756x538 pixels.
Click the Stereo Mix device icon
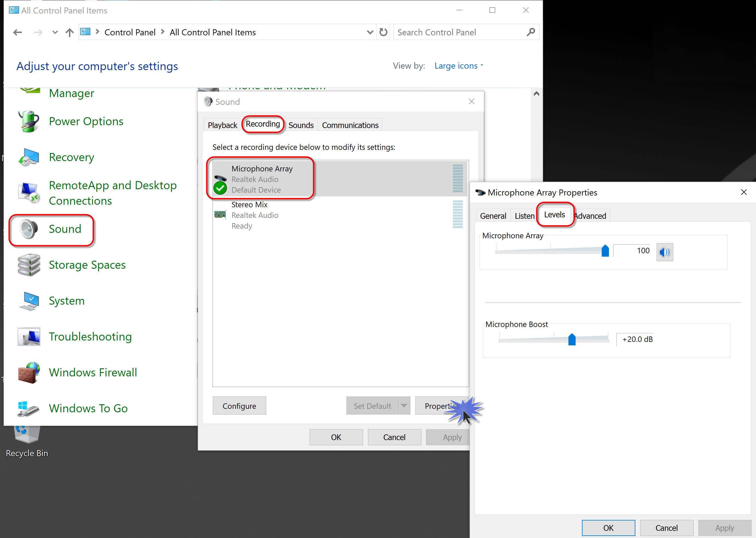click(x=220, y=215)
